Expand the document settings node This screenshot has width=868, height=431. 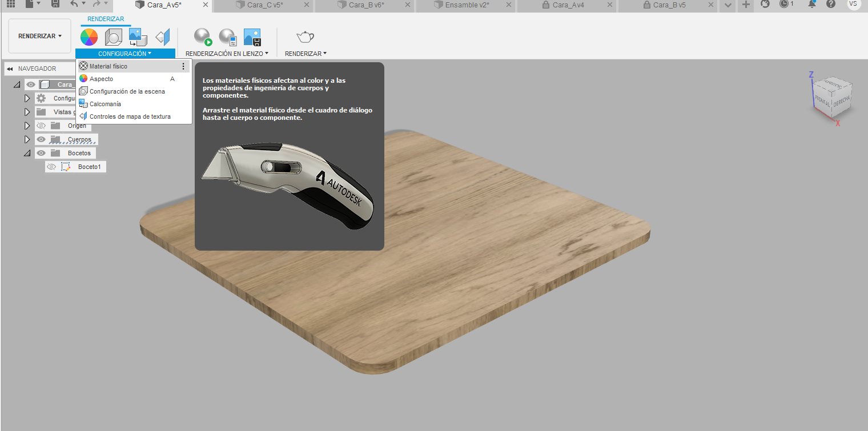tap(27, 98)
